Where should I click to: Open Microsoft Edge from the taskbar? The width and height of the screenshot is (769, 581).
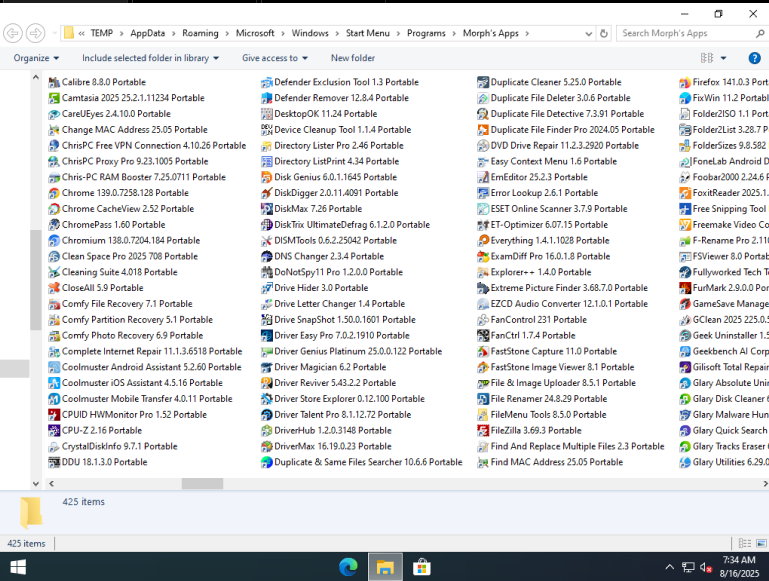click(348, 567)
